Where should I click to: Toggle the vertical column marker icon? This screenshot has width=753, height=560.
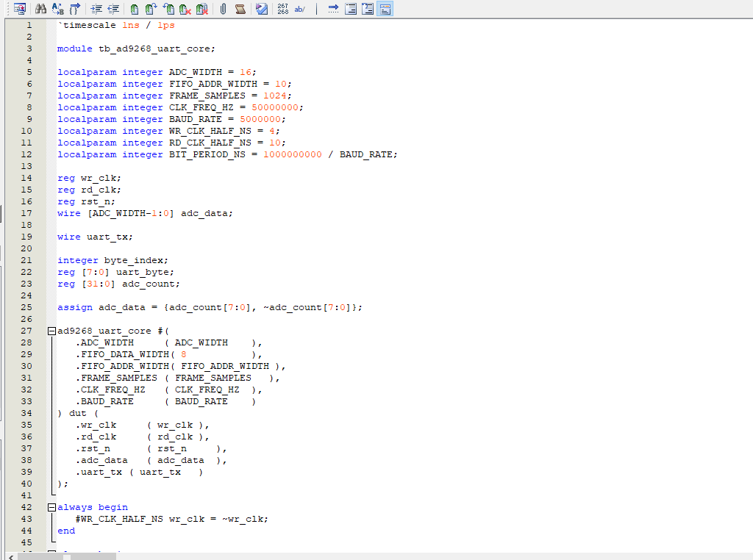pos(316,9)
